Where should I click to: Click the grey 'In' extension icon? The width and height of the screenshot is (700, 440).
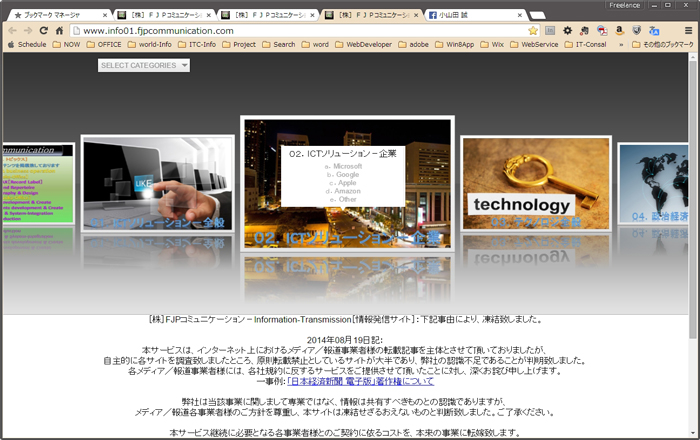pos(550,31)
